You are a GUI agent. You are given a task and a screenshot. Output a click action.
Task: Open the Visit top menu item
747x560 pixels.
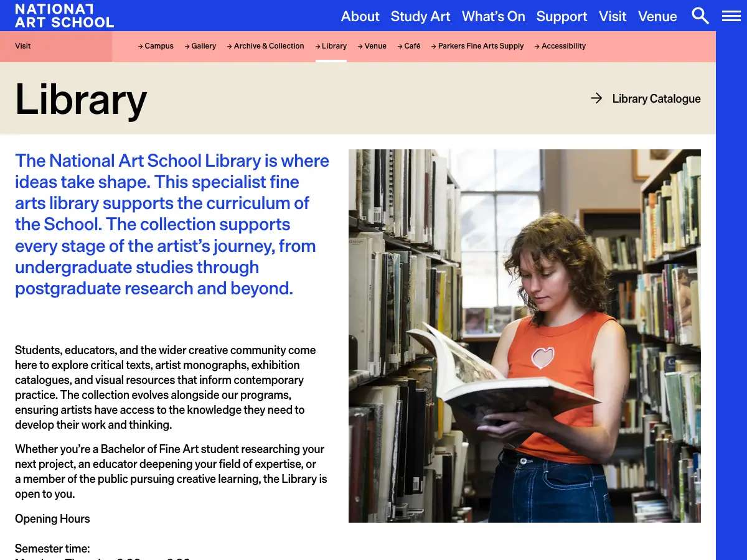point(613,16)
